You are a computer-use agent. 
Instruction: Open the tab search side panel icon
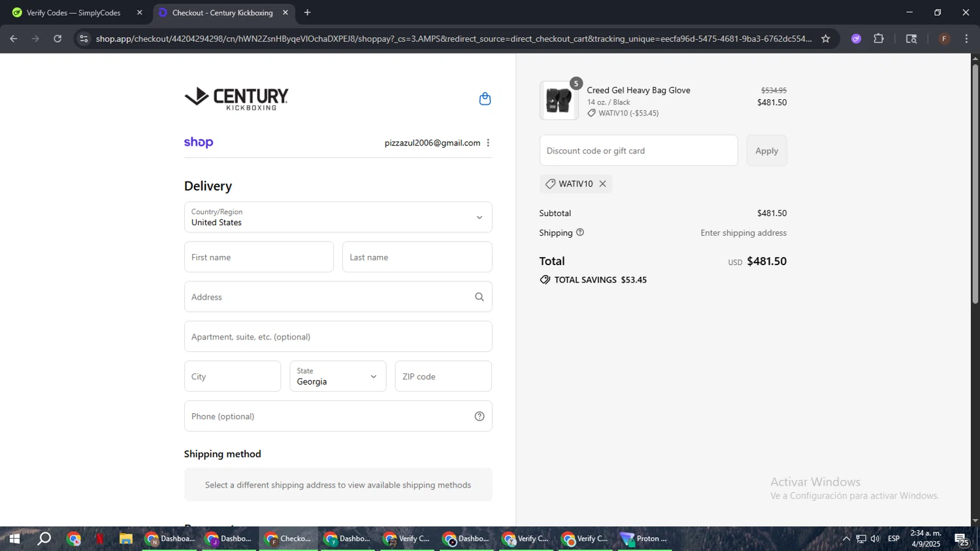tap(911, 39)
